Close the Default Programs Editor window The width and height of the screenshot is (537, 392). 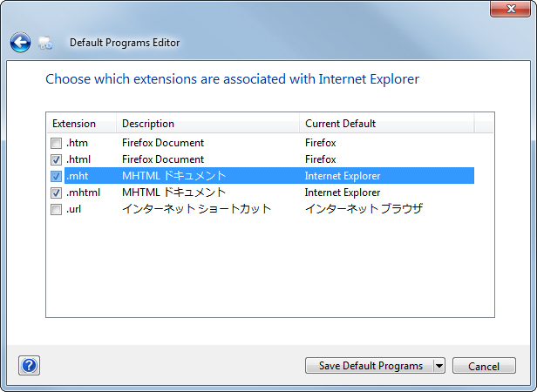tap(510, 9)
